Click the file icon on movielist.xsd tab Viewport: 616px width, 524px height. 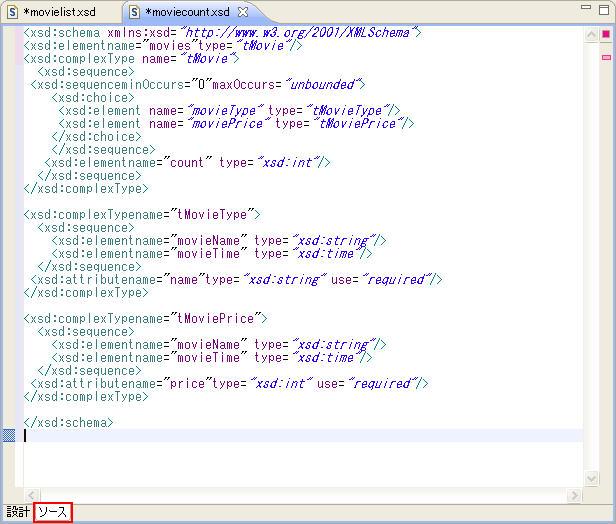[13, 12]
